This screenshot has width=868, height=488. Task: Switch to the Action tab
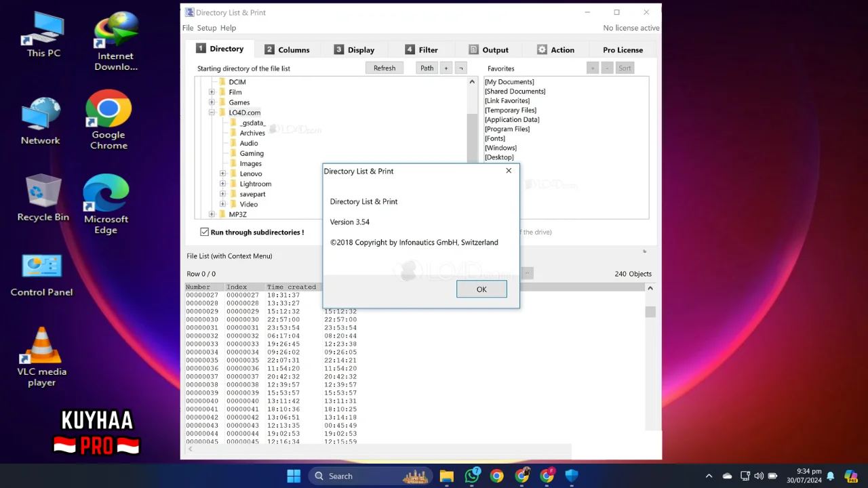555,49
